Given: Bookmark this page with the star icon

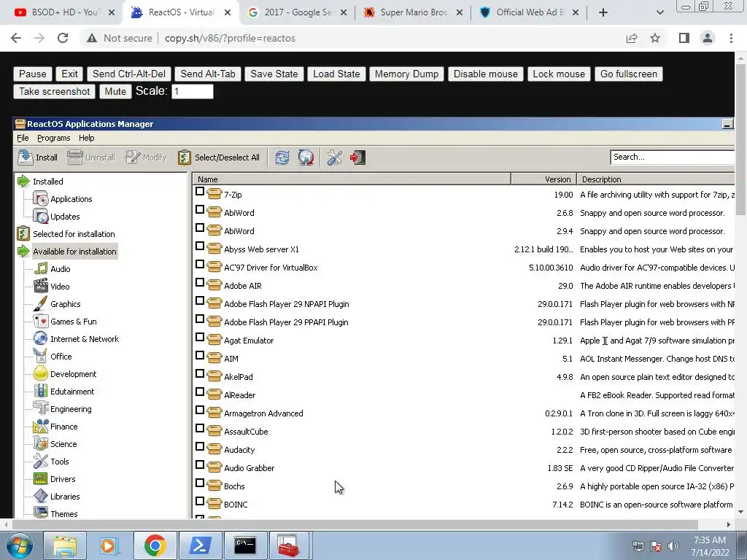Looking at the screenshot, I should (655, 38).
